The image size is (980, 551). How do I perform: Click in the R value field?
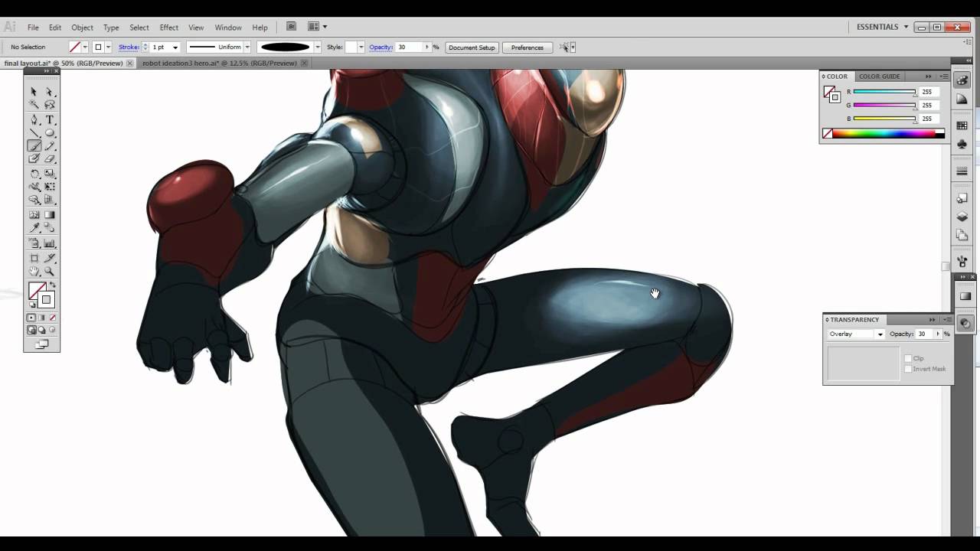tap(929, 92)
